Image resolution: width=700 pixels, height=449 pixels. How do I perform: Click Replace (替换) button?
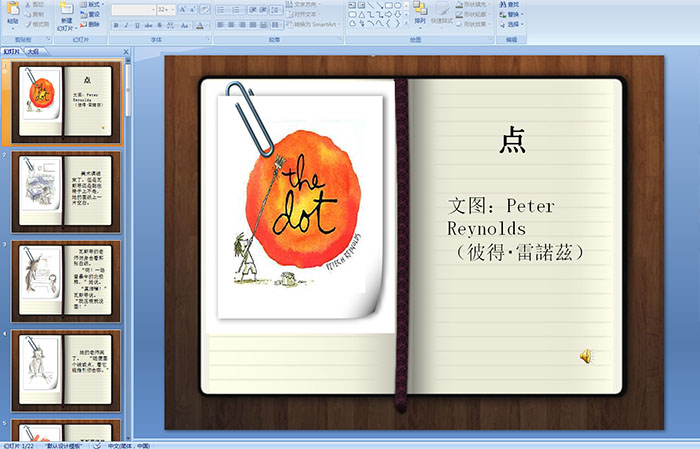[512, 14]
